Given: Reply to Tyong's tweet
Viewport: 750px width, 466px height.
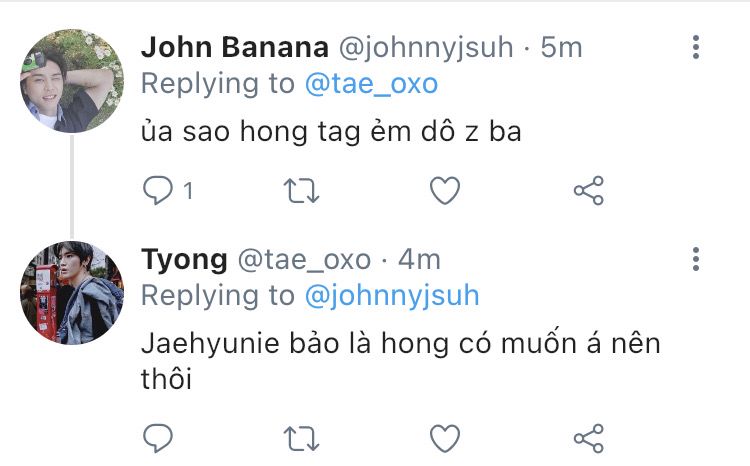Looking at the screenshot, I should tap(159, 438).
